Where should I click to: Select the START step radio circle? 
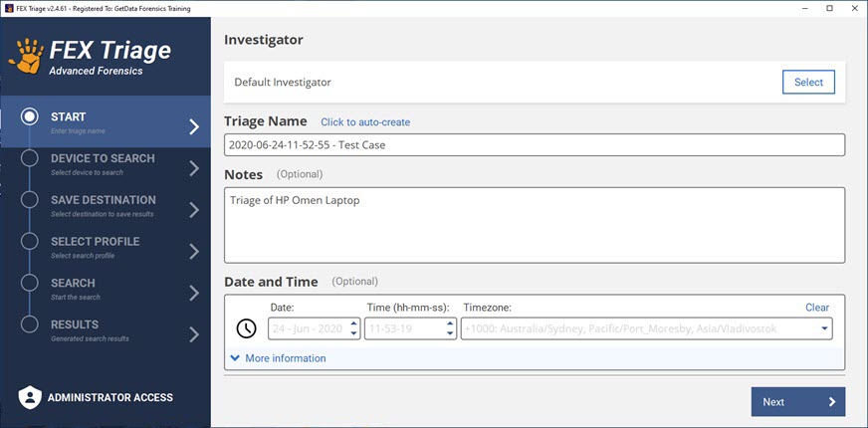[x=29, y=116]
